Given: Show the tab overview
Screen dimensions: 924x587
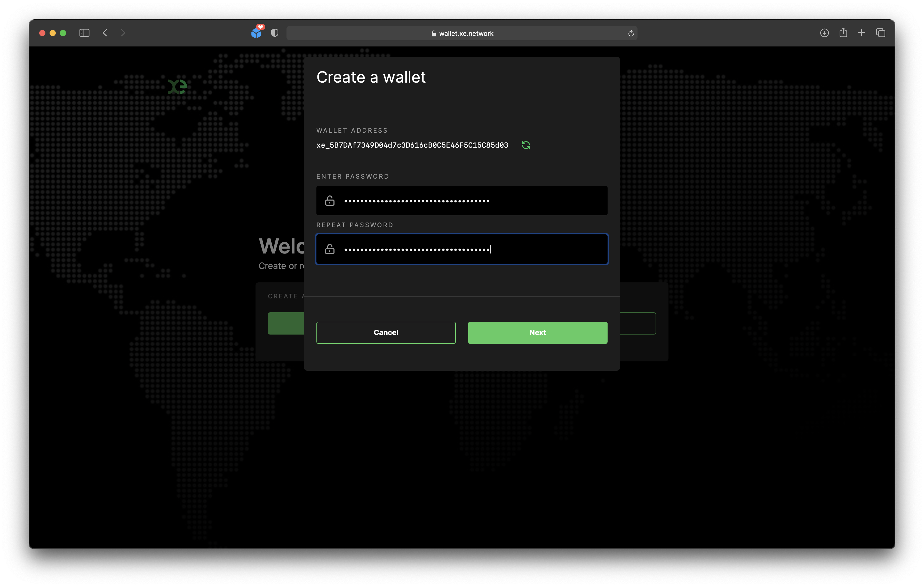Looking at the screenshot, I should [x=881, y=33].
